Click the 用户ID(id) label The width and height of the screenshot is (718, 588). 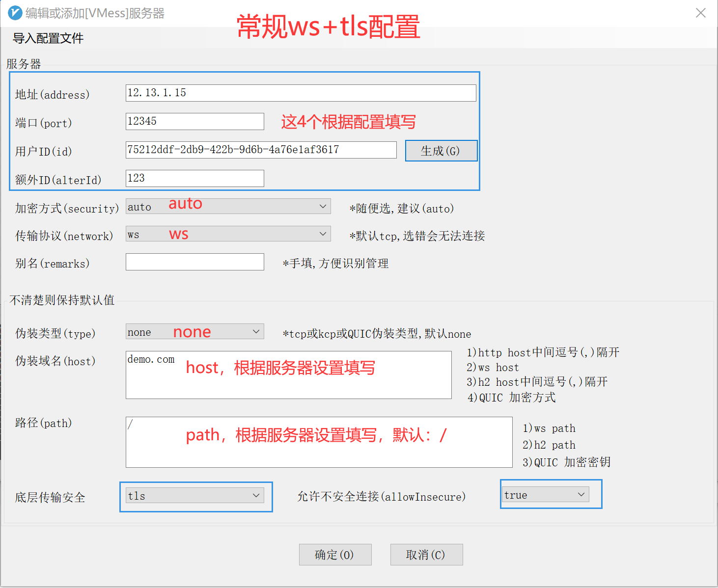click(x=44, y=151)
